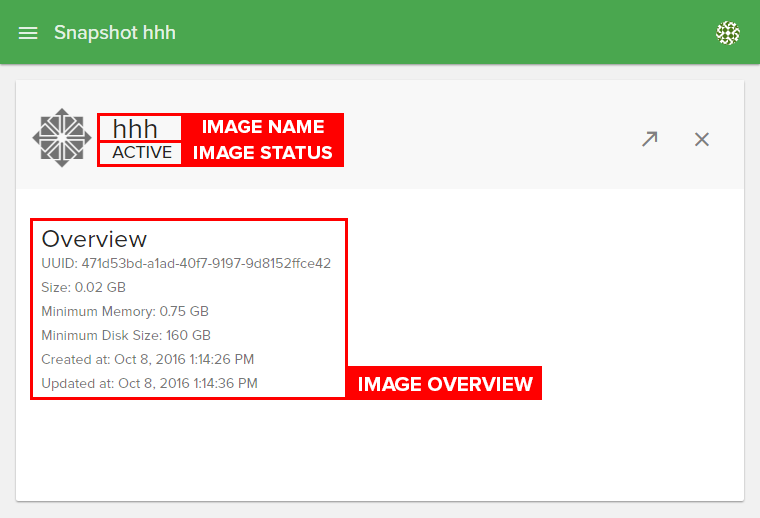Select the UUID value line
Viewport: 760px width, 518px height.
pyautogui.click(x=186, y=264)
